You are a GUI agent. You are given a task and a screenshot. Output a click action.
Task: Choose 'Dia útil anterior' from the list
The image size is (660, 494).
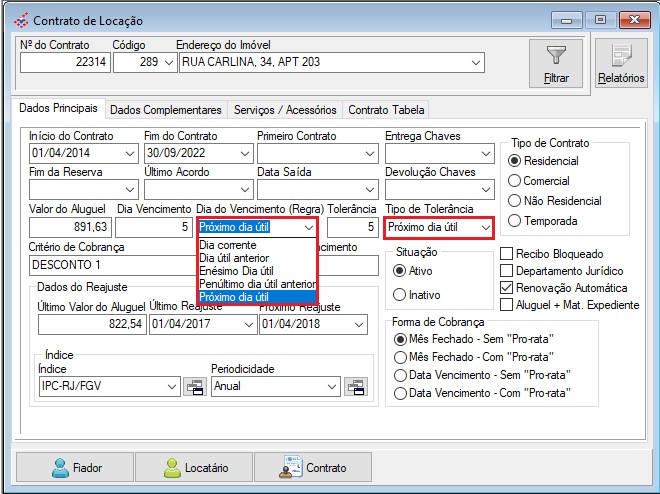coord(234,257)
